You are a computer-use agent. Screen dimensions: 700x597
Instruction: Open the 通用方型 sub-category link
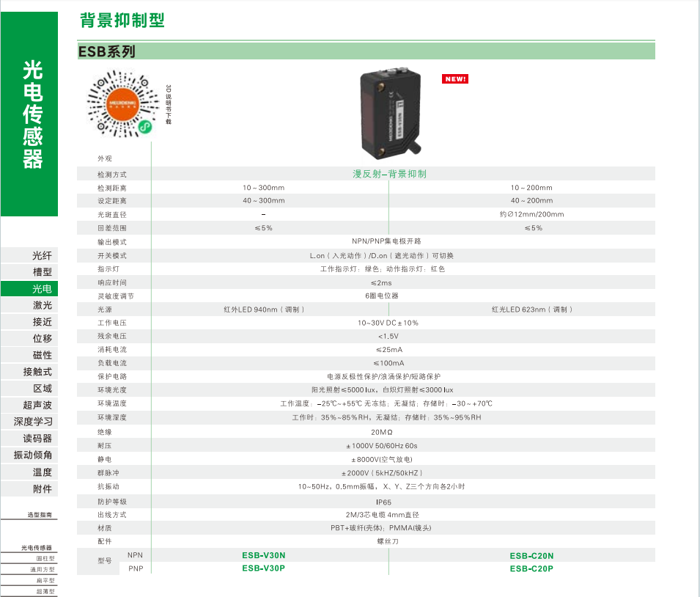point(42,570)
